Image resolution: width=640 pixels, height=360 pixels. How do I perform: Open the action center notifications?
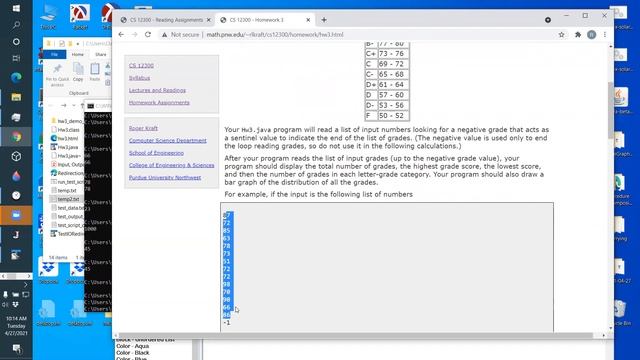[x=16, y=348]
